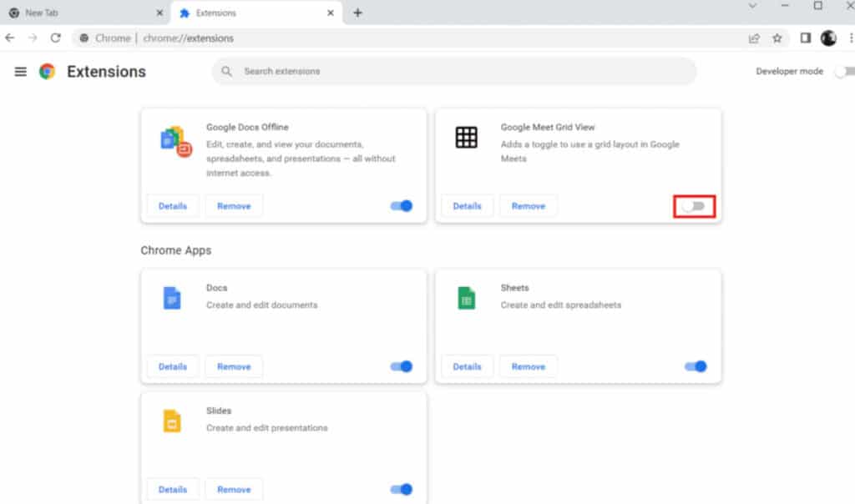Image resolution: width=855 pixels, height=504 pixels.
Task: Click the Search extensions field
Action: point(455,72)
